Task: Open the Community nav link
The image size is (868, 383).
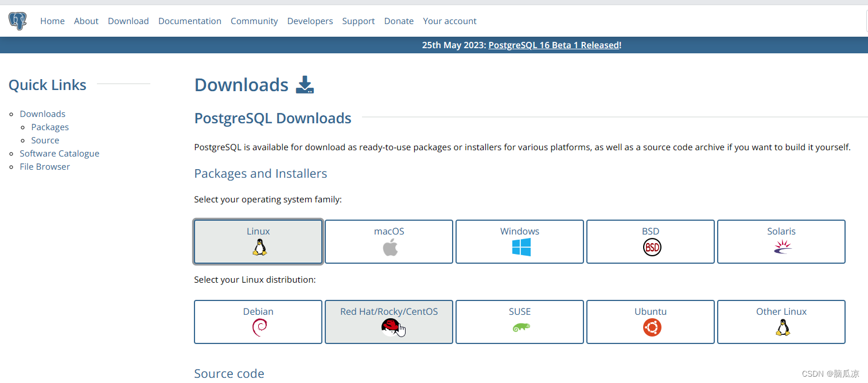Action: tap(254, 21)
